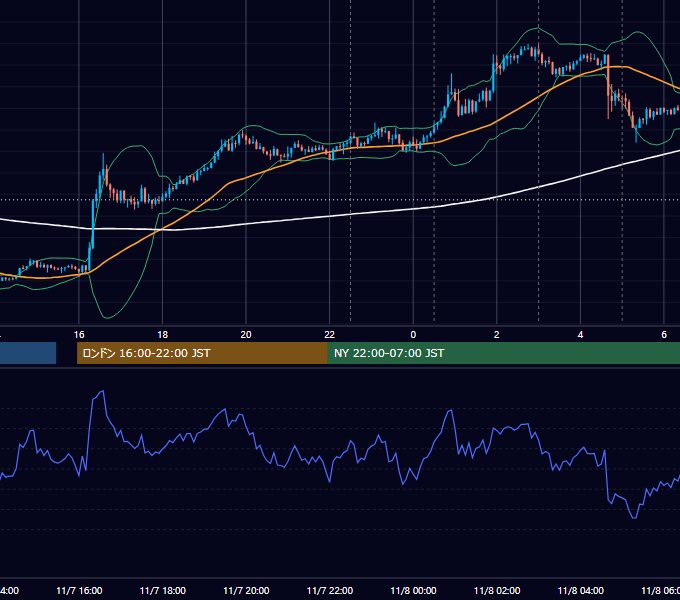Click the 11/7 18:00 date label
The image size is (680, 600).
[163, 590]
